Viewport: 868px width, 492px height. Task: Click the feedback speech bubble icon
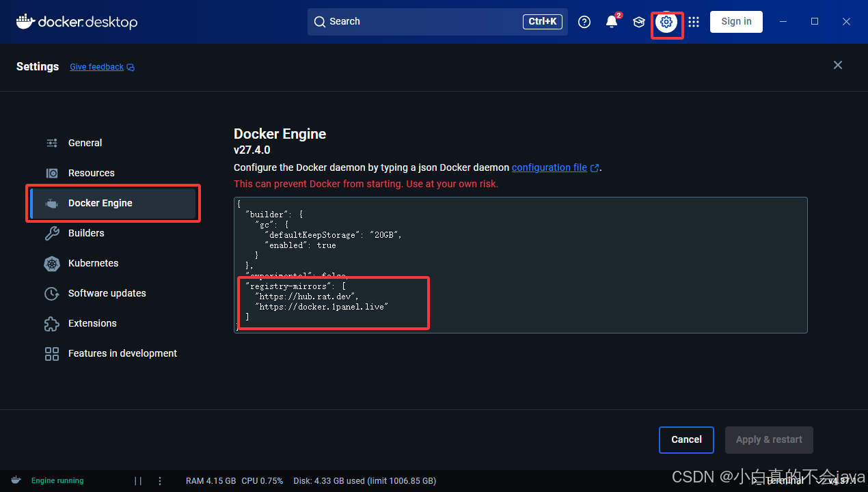click(x=131, y=68)
